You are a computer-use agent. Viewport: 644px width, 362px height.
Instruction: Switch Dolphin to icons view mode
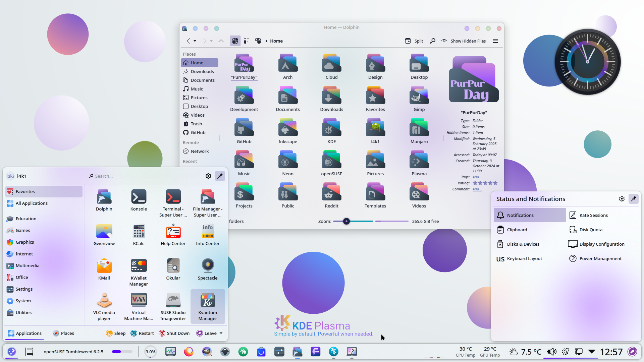(235, 41)
